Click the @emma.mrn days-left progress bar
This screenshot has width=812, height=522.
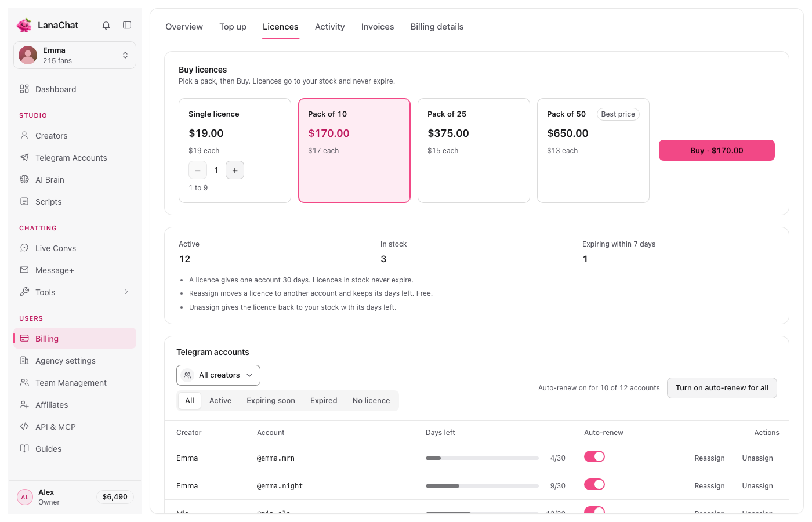[482, 458]
